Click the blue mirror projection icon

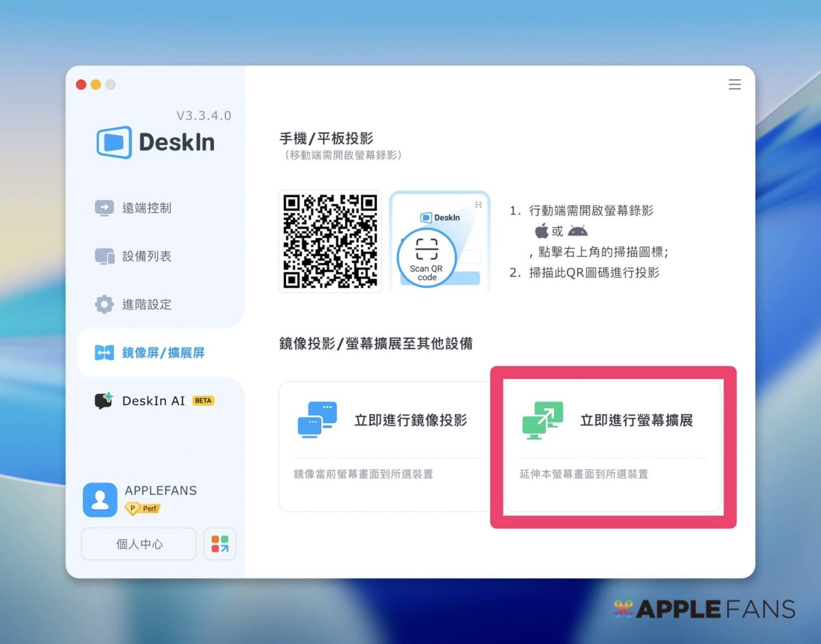(x=317, y=420)
